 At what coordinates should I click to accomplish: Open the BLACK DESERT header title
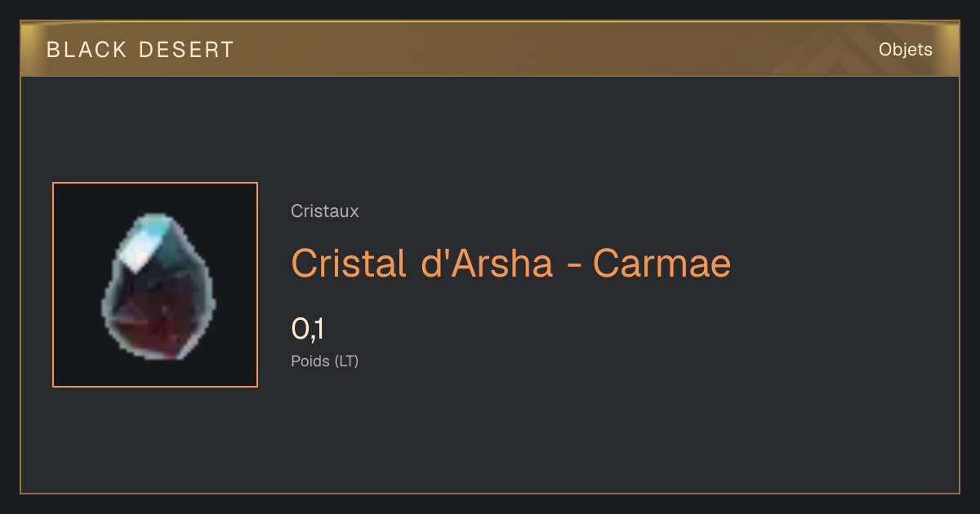pyautogui.click(x=140, y=50)
